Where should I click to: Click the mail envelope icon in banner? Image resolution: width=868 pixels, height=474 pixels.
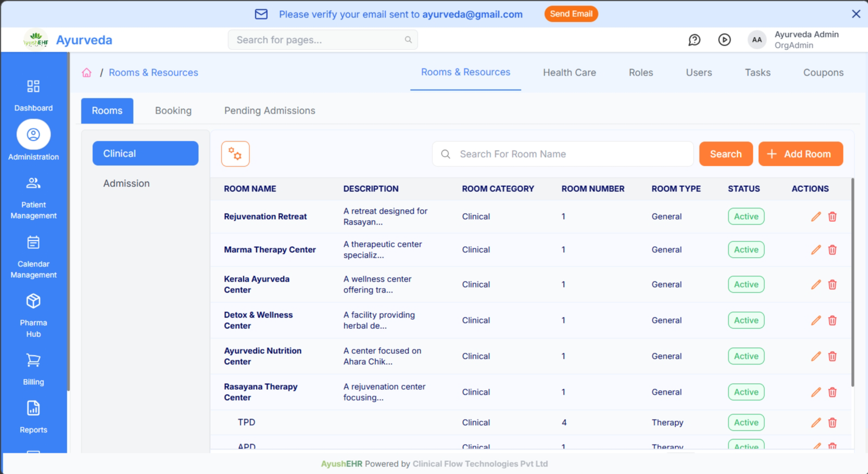coord(261,14)
